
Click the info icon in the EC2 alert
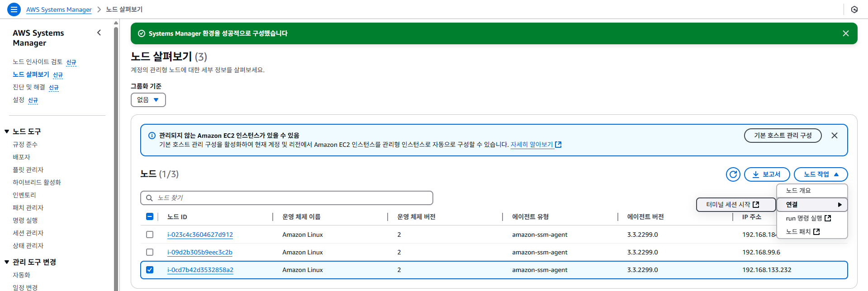152,136
